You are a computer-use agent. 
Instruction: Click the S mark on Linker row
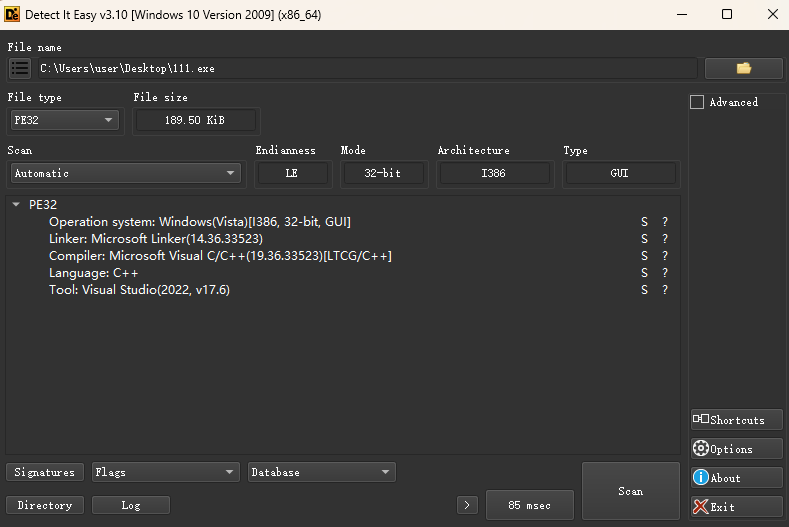click(644, 239)
